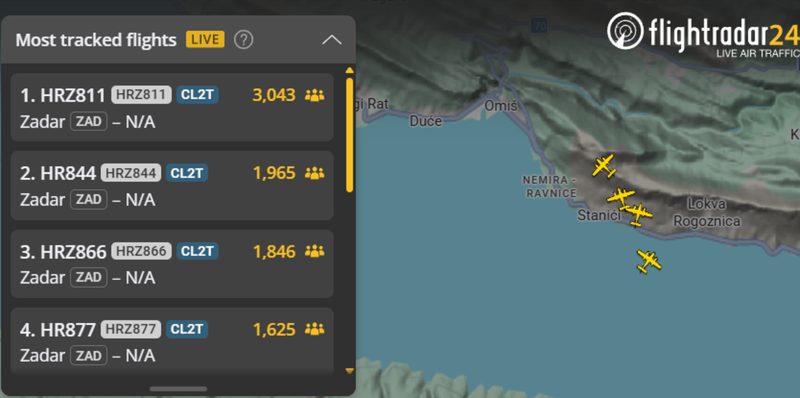Open flight 1. HRZ811 entry
Screen dimensions: 800x398
click(172, 107)
